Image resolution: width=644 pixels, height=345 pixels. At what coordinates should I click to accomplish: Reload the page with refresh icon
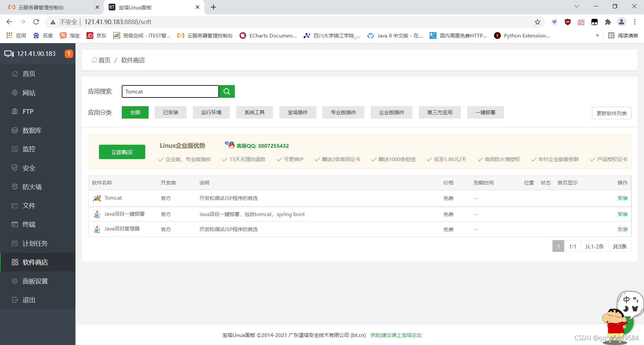tap(36, 22)
